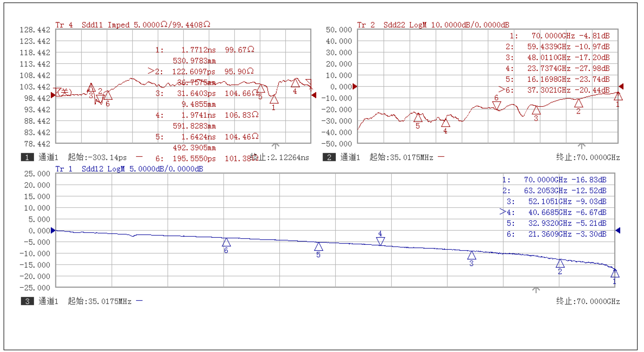Image resolution: width=644 pixels, height=352 pixels.
Task: Select marker 4 triangle on Sdd11 impedance trace
Action: pos(295,83)
